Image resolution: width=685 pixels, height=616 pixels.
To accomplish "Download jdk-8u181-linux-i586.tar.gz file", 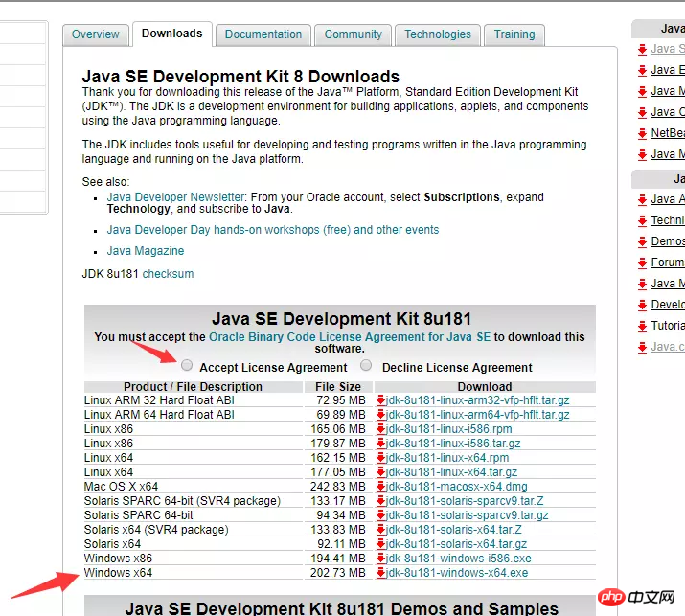I will coord(453,444).
